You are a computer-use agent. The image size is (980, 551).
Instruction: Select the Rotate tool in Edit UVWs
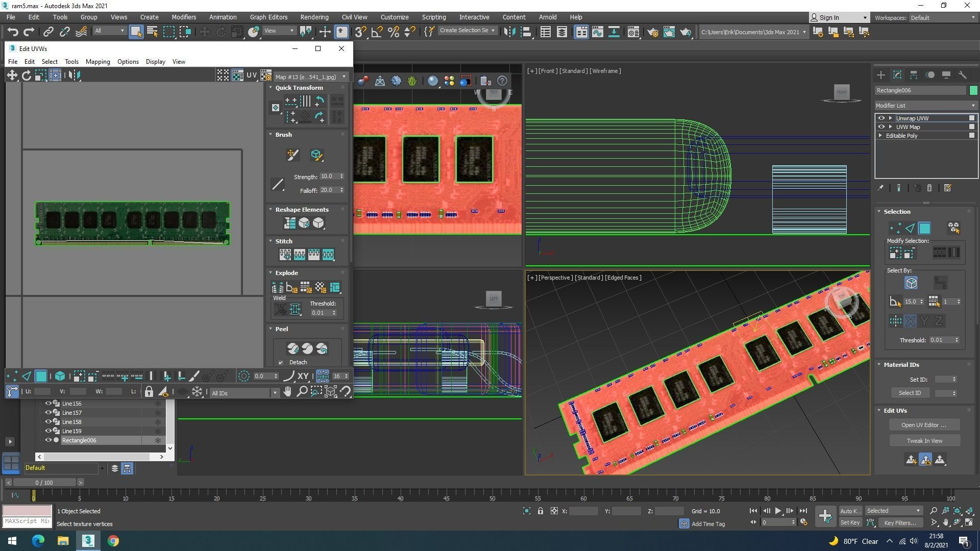tap(26, 76)
